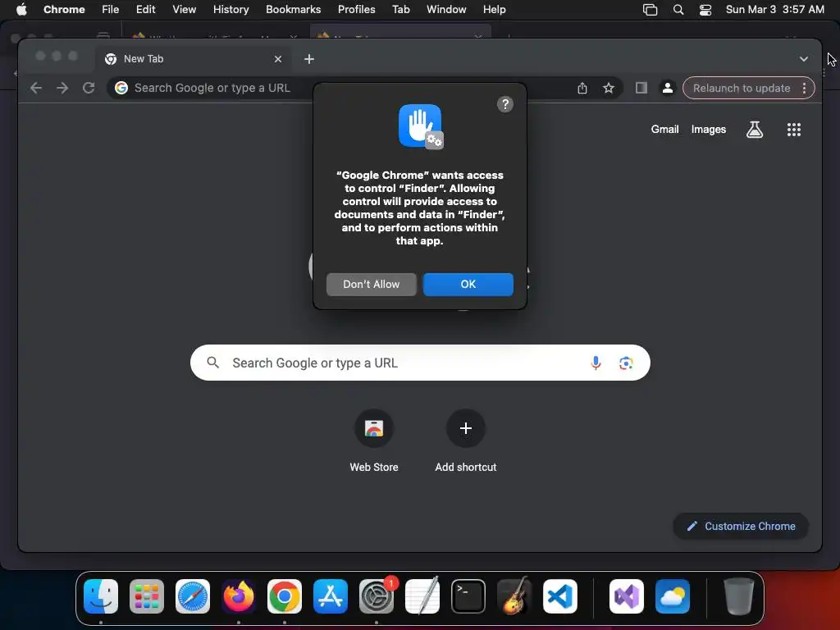Open the profile avatar icon

pyautogui.click(x=668, y=88)
